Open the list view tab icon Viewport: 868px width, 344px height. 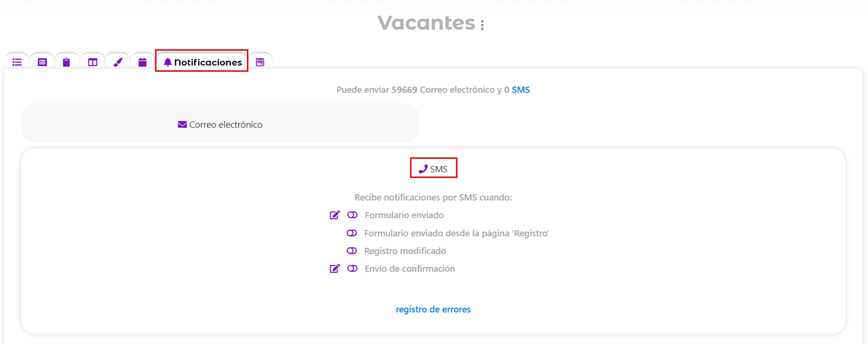17,62
